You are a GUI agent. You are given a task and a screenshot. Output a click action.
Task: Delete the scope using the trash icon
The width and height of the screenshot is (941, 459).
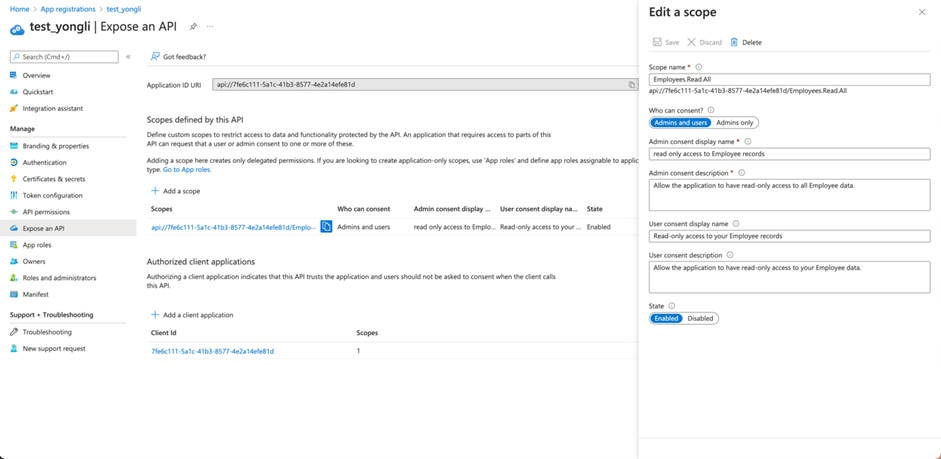click(x=734, y=42)
